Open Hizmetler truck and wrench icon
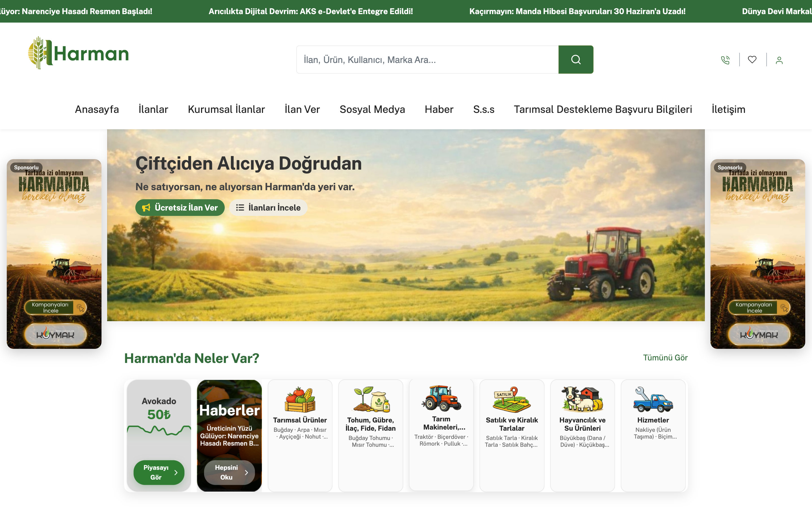This screenshot has width=812, height=508. tap(653, 399)
